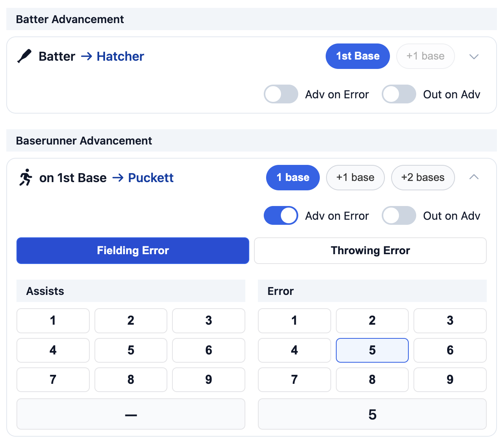This screenshot has height=441, width=504.
Task: Choose +1 base for the batter
Action: pos(425,56)
